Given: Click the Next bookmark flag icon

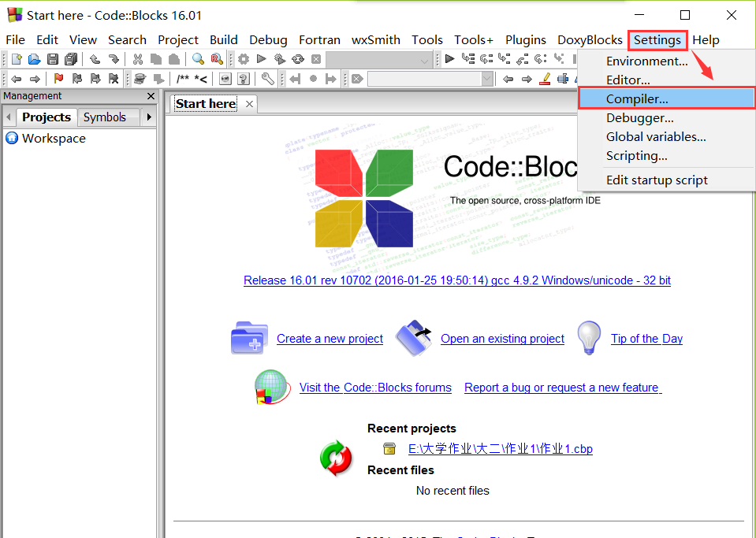Looking at the screenshot, I should (95, 79).
